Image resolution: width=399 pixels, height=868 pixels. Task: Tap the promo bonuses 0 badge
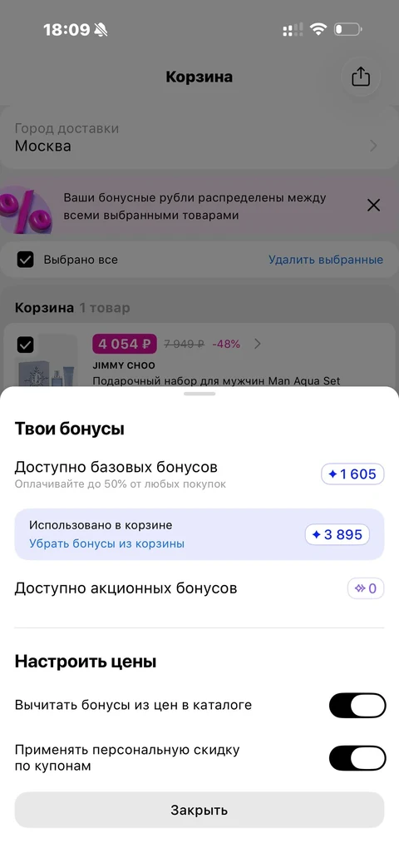365,588
